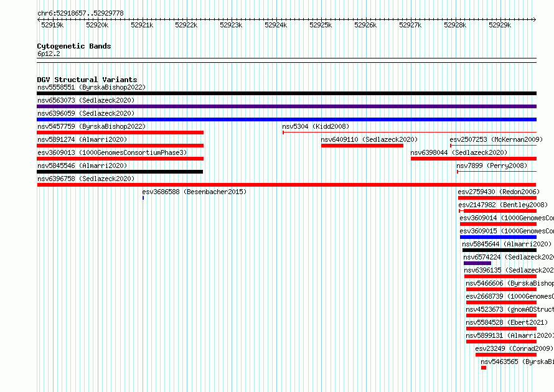This screenshot has width=554, height=392.
Task: Open nsv7899 (Perry2008) label
Action: (492, 166)
